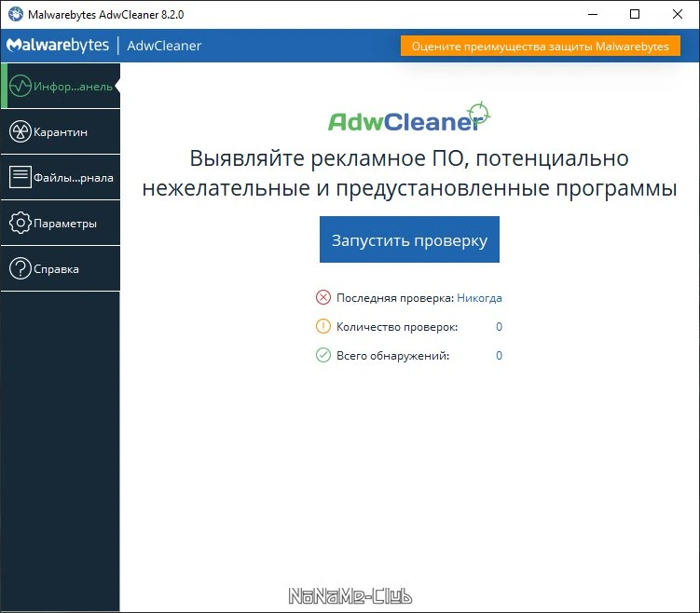700x613 pixels.
Task: Click the total detections value 0
Action: tap(499, 356)
